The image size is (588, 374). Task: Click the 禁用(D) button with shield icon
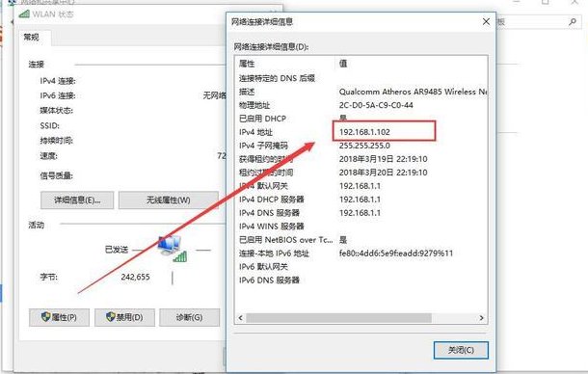point(124,317)
